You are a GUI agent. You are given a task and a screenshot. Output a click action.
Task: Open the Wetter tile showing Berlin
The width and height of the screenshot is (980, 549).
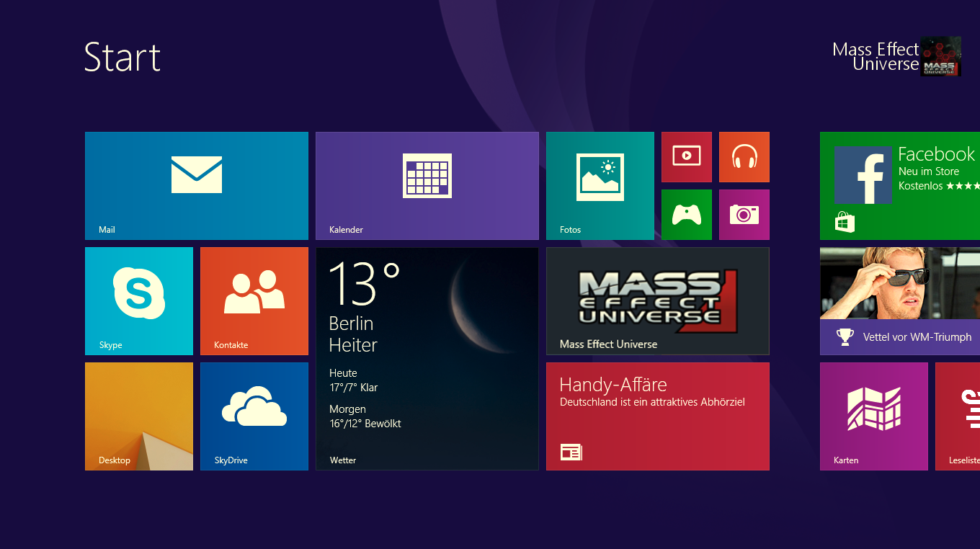[x=427, y=358]
